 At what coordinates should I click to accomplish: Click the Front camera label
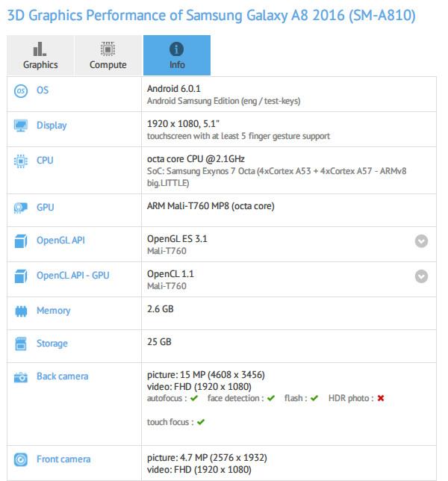(63, 459)
